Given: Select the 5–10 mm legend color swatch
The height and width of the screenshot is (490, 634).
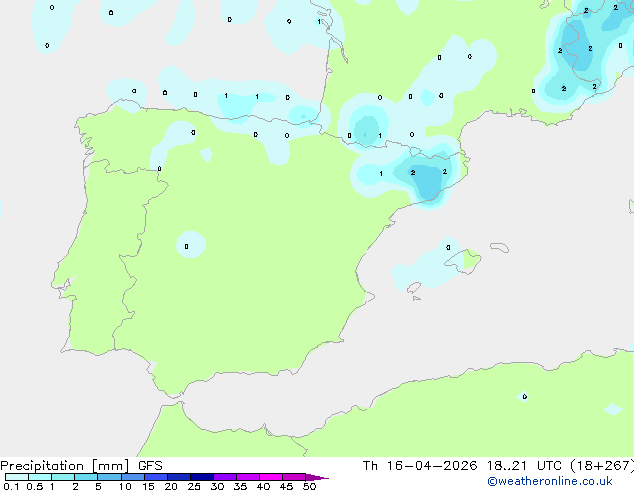Looking at the screenshot, I should click(x=109, y=477).
